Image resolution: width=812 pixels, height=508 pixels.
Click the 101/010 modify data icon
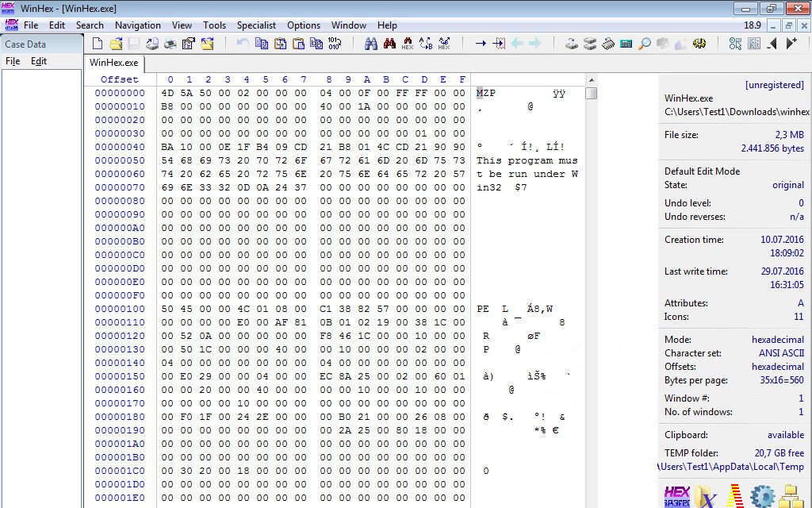[334, 44]
